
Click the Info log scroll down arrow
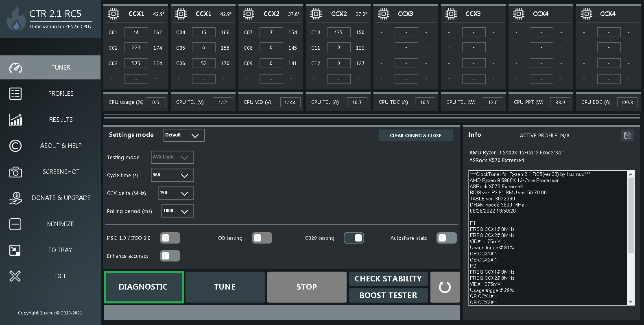coord(631,302)
